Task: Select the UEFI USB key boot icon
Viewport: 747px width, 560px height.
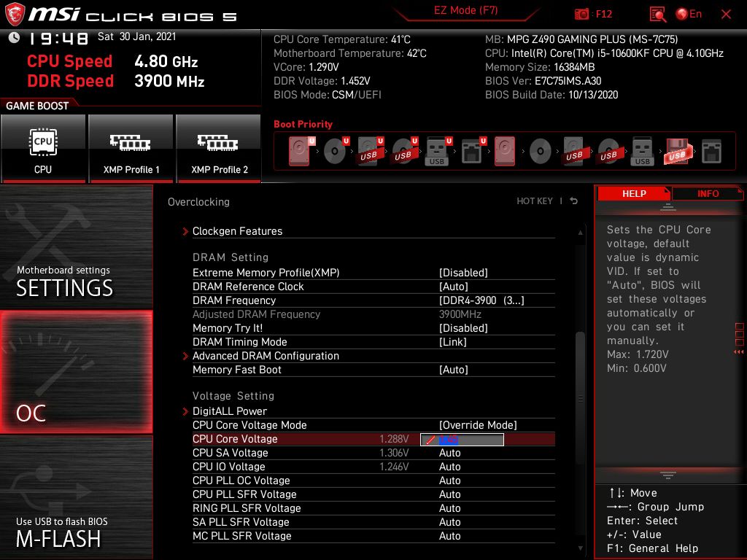Action: click(x=438, y=152)
